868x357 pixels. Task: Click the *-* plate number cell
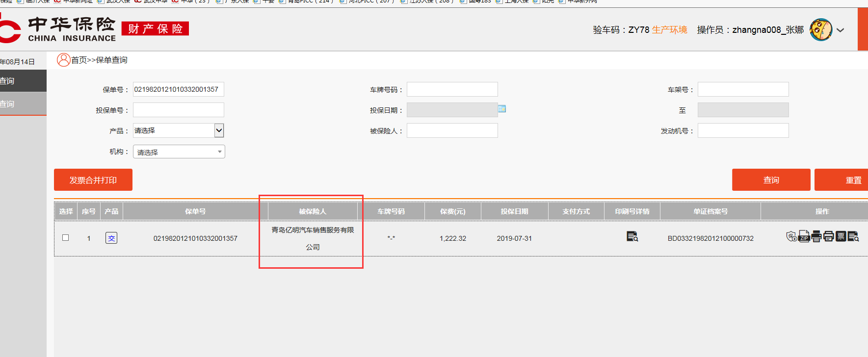click(391, 238)
